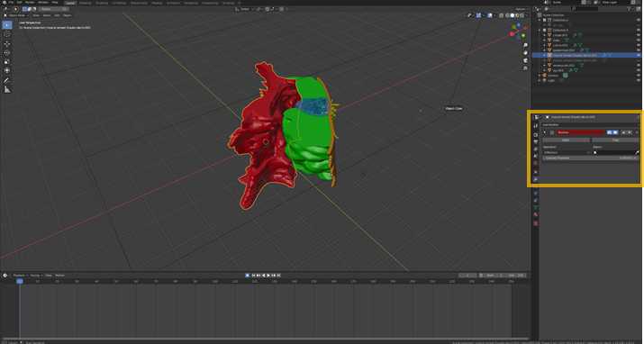Hide Collection 4 in outliner

[639, 30]
